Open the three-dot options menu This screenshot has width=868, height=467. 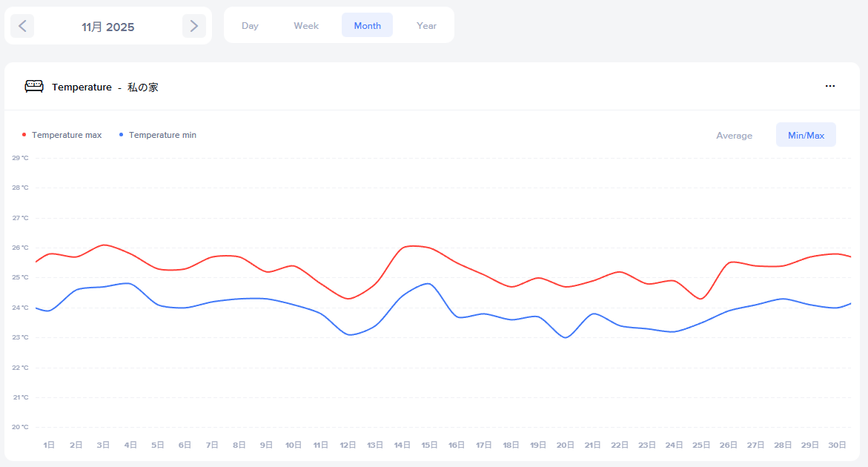pyautogui.click(x=830, y=86)
